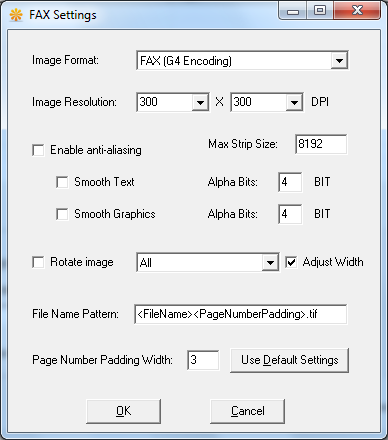Viewport: 388px width, 440px height.
Task: Select the Page Number Padding Width field
Action: point(203,360)
